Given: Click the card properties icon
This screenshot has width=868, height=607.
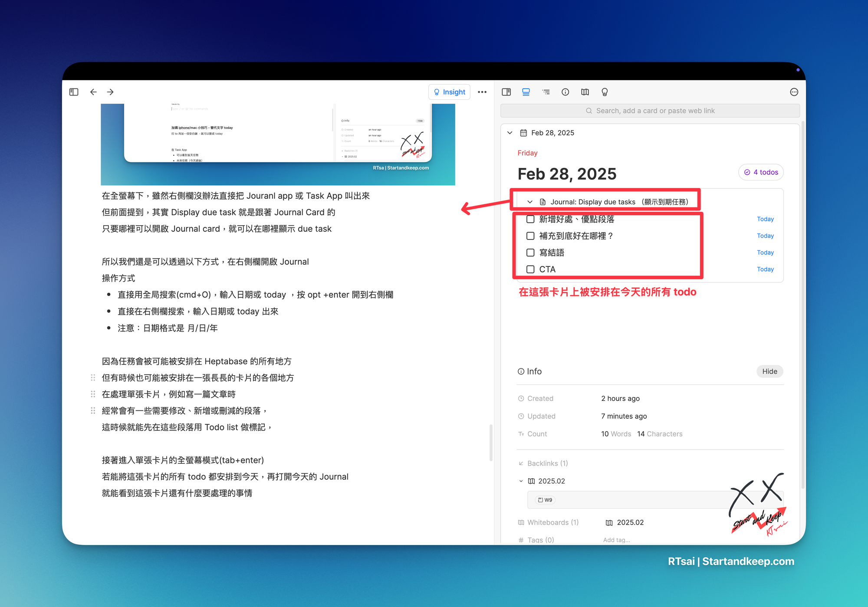Looking at the screenshot, I should click(566, 92).
